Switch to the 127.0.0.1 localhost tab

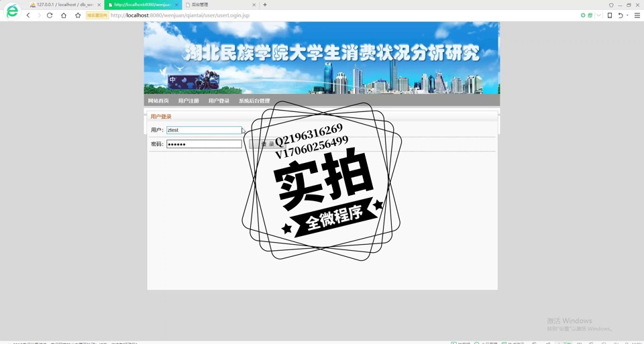tap(64, 5)
